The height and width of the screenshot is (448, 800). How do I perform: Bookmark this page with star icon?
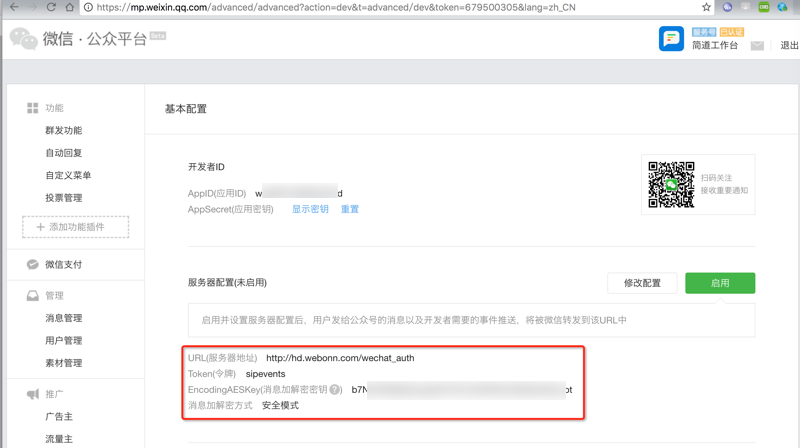706,7
